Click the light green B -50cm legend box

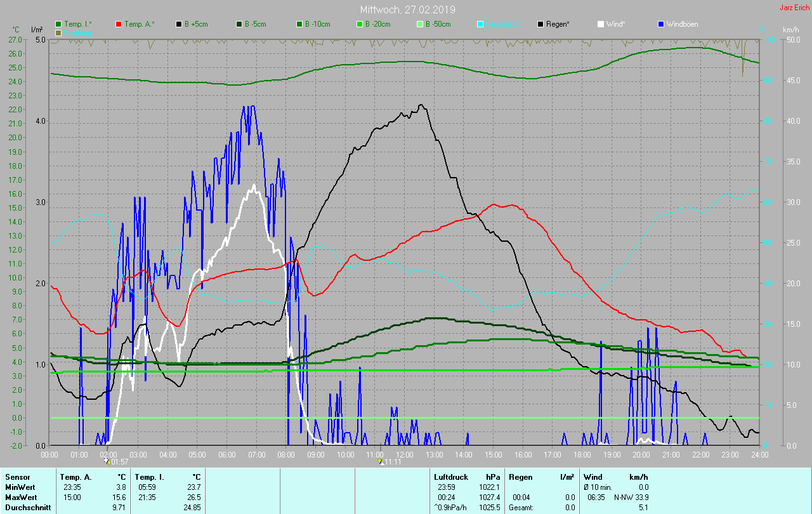pyautogui.click(x=419, y=24)
